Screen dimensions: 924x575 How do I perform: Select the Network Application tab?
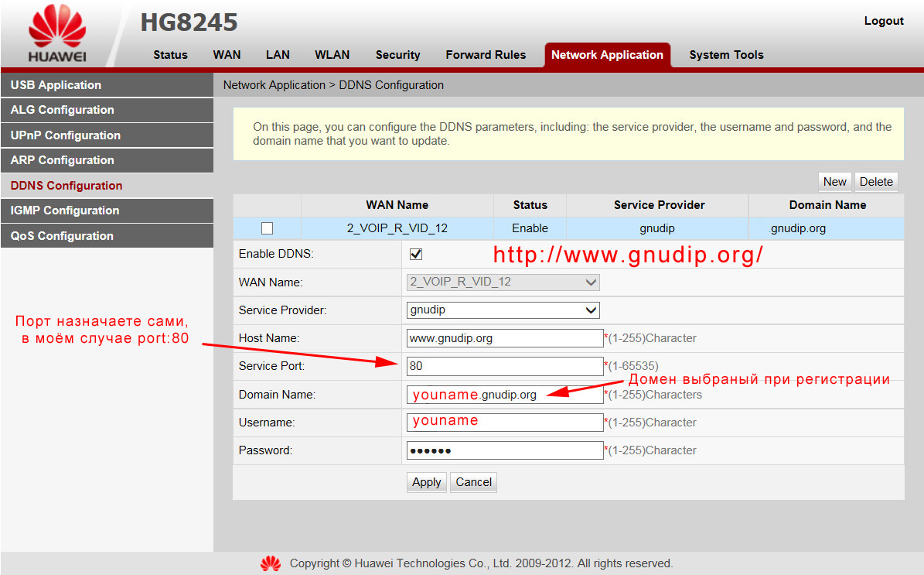click(607, 55)
